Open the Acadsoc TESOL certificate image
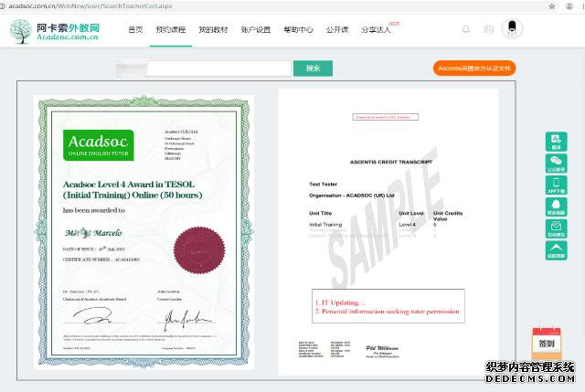 pyautogui.click(x=144, y=232)
